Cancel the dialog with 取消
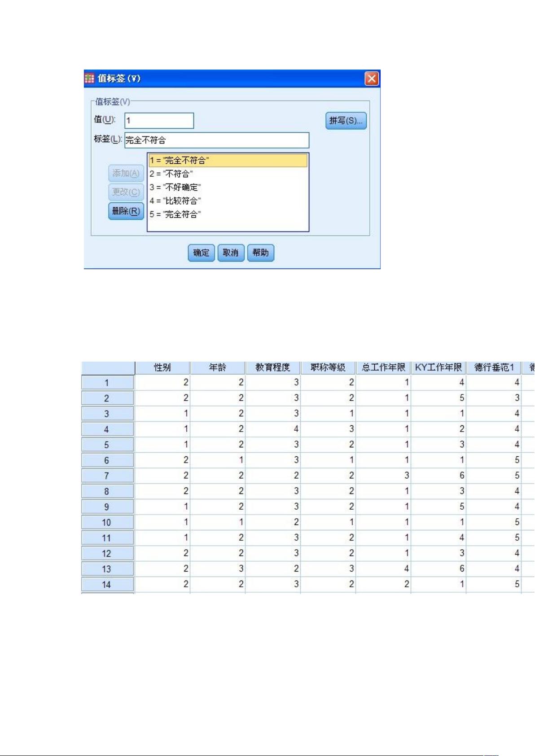This screenshot has width=535, height=756. [231, 253]
